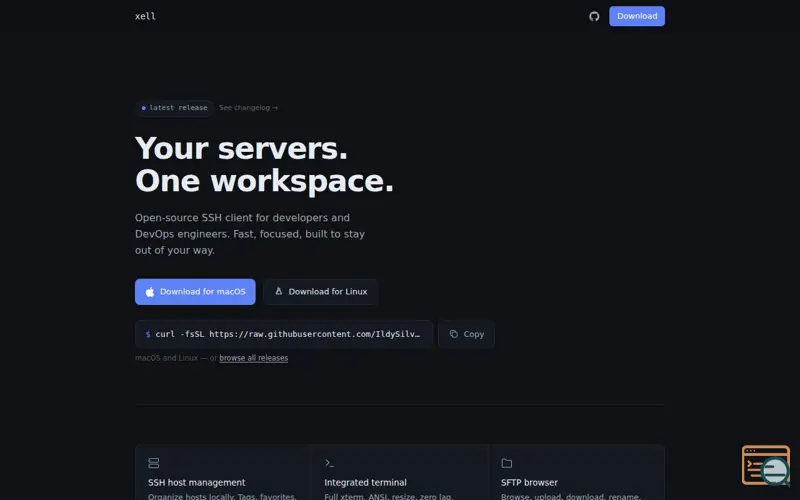
Task: Open the browse all releases link
Action: [254, 358]
